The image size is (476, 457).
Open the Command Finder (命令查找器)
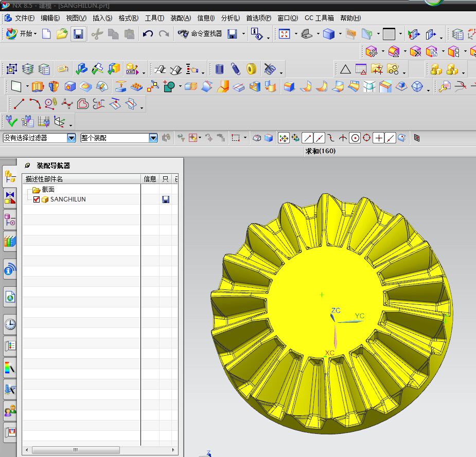200,34
